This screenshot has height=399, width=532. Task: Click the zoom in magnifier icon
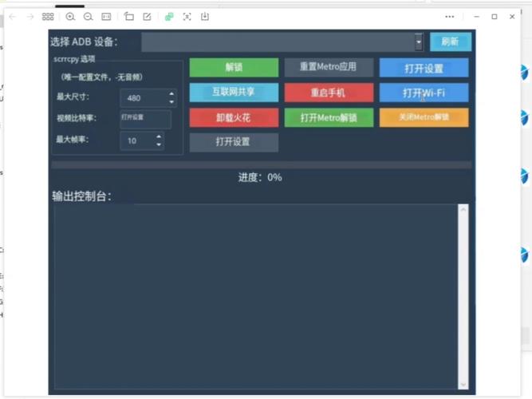pos(70,16)
